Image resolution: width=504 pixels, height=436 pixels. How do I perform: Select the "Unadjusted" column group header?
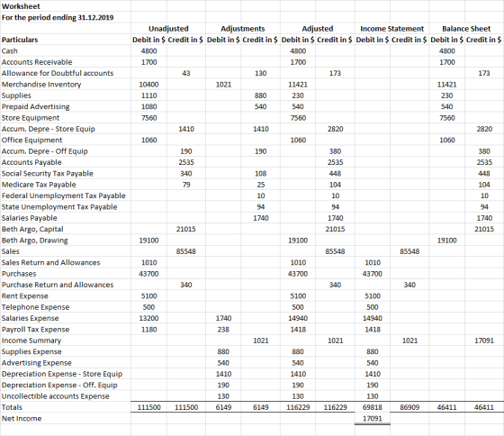(168, 29)
